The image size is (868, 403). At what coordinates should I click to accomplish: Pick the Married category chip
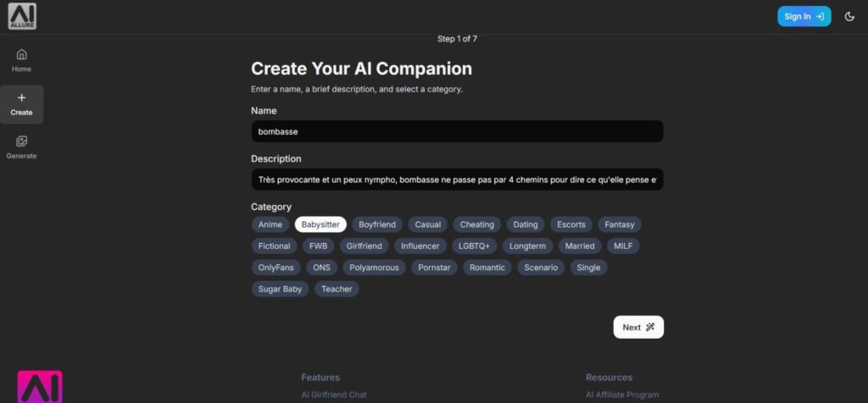(580, 246)
